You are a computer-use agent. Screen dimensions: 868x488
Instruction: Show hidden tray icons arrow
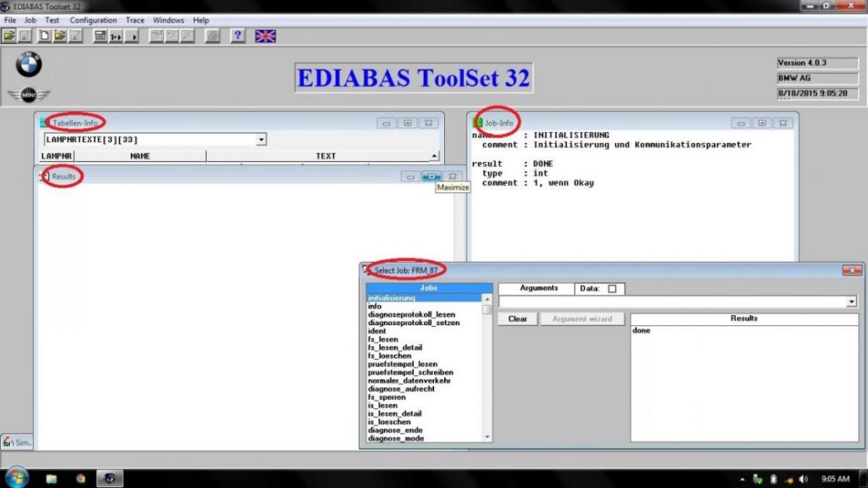click(x=742, y=480)
